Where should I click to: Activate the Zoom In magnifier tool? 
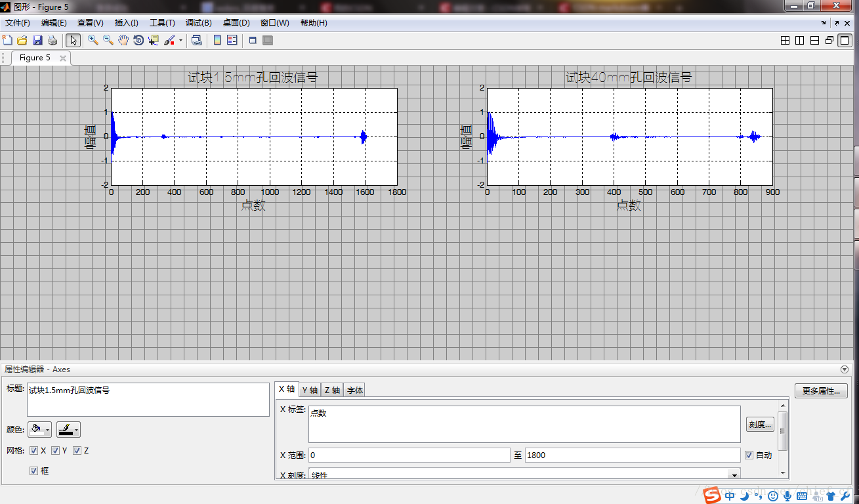pos(93,41)
